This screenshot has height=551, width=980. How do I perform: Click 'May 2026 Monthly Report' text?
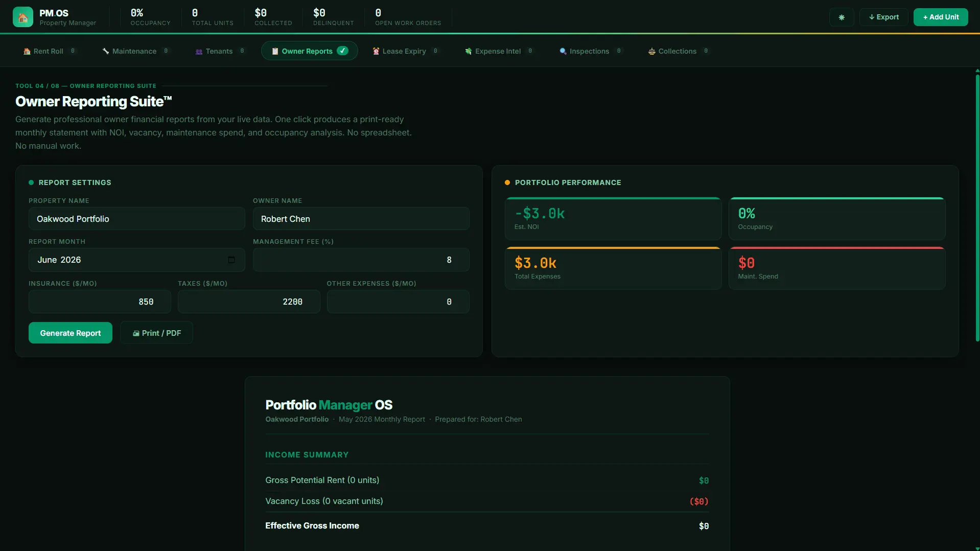point(382,419)
